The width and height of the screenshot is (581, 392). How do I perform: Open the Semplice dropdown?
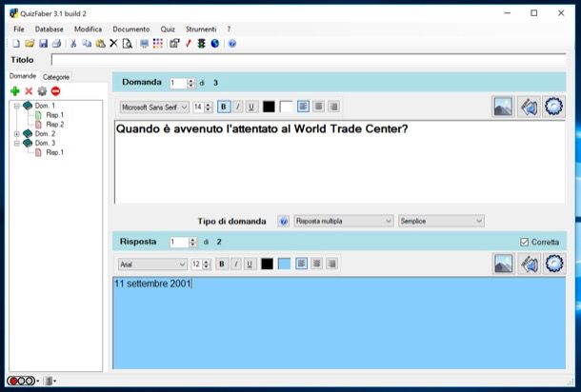(x=441, y=221)
